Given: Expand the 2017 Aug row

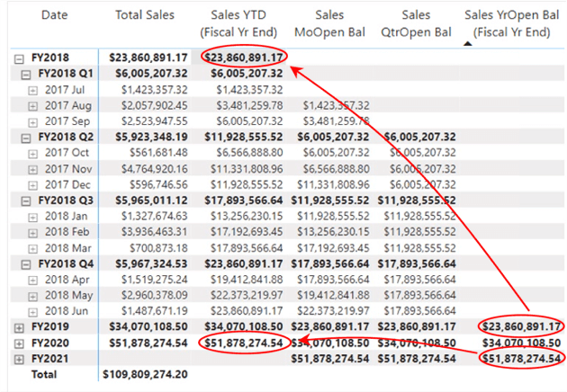Looking at the screenshot, I should click(x=33, y=105).
